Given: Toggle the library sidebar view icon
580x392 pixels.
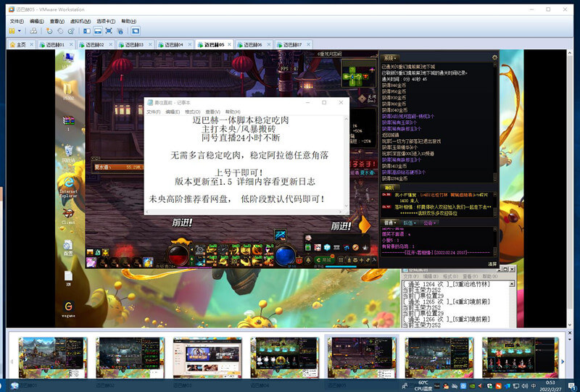Looking at the screenshot, I should coord(87,31).
